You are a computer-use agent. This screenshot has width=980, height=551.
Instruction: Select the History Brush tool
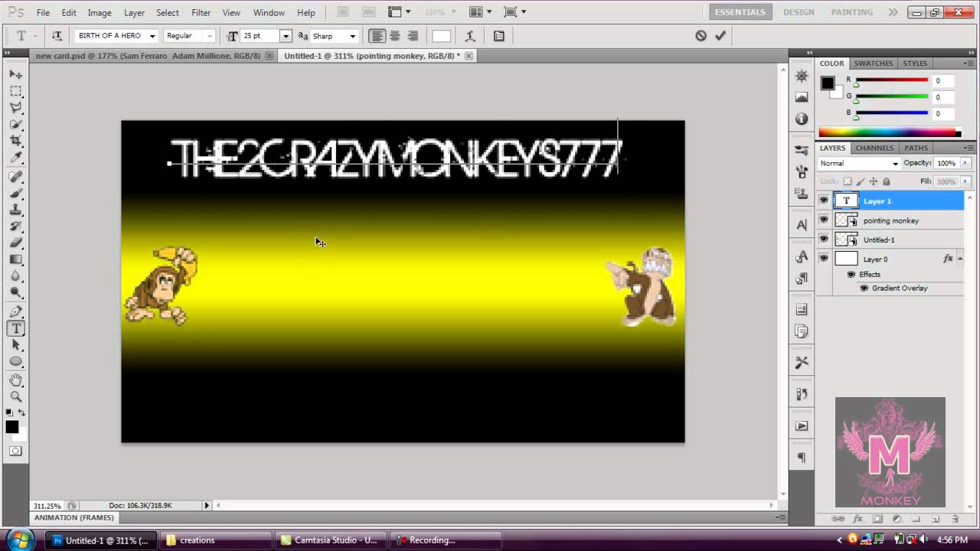[15, 227]
